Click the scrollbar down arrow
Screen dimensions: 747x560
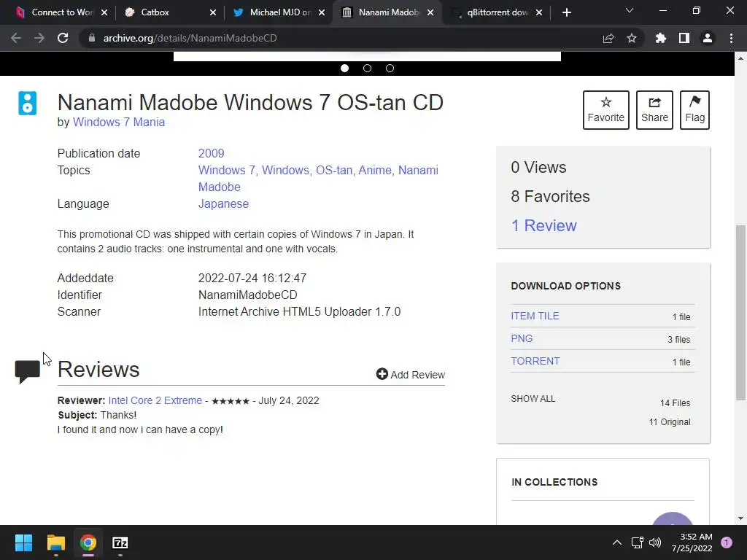coord(740,518)
